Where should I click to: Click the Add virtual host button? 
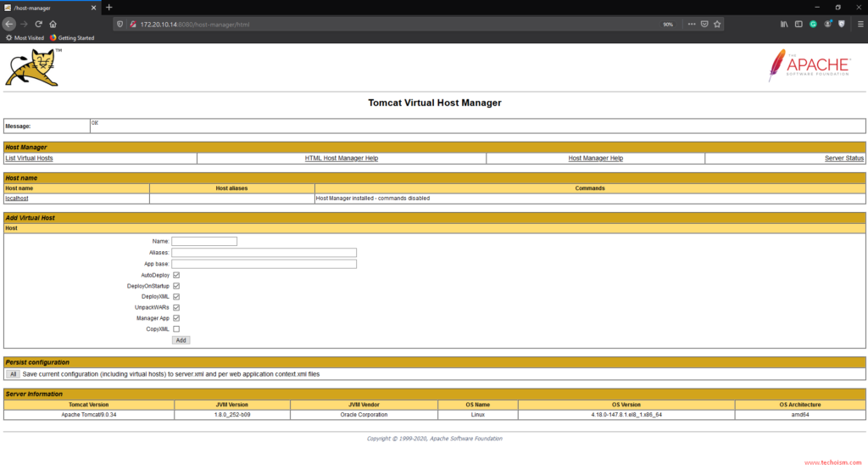coord(181,340)
